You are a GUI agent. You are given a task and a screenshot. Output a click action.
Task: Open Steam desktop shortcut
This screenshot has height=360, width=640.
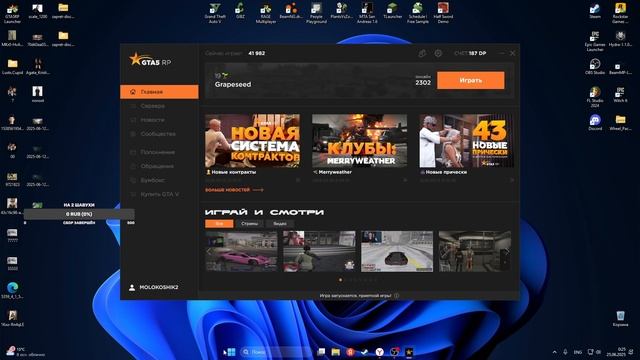point(595,11)
